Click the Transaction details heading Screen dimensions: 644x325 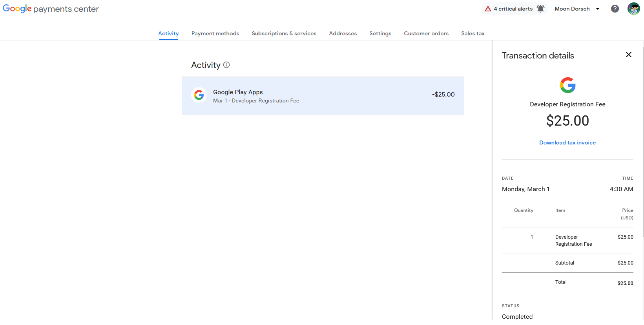coord(538,56)
